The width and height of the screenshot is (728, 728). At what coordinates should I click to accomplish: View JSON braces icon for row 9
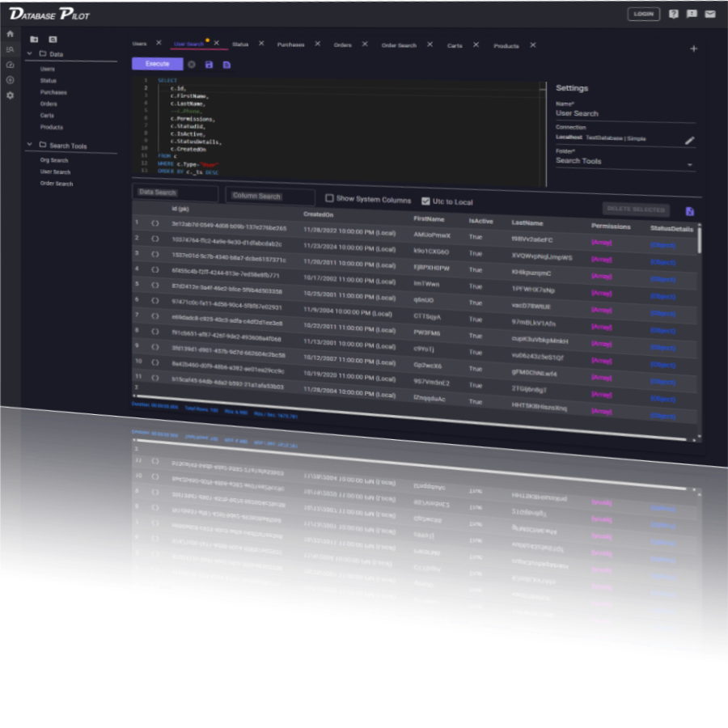click(x=155, y=347)
